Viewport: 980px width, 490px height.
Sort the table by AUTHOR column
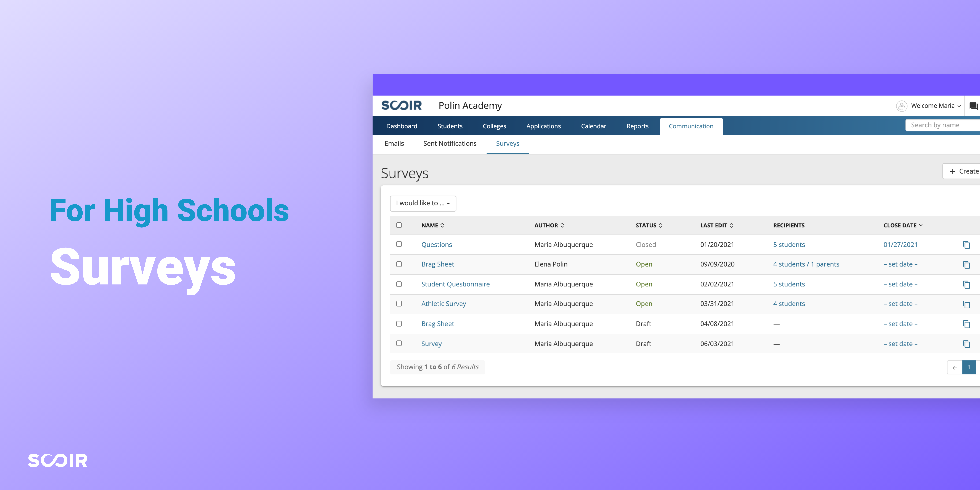549,225
